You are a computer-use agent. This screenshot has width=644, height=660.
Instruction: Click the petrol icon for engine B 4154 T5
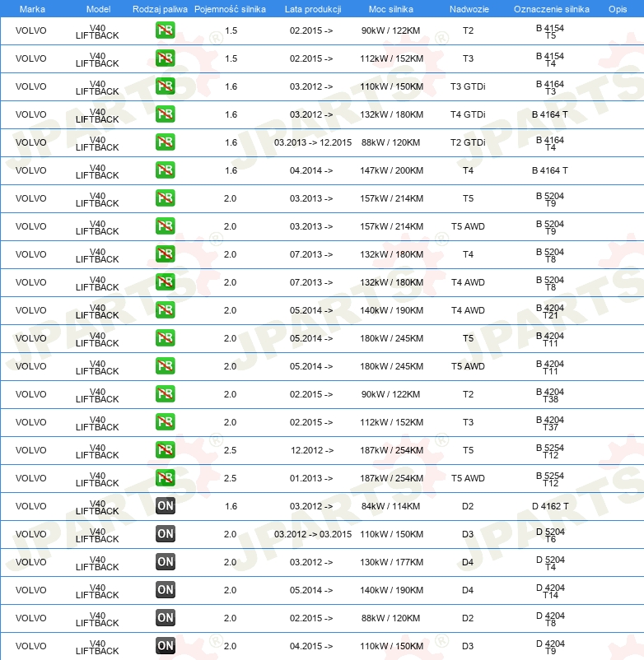point(165,30)
